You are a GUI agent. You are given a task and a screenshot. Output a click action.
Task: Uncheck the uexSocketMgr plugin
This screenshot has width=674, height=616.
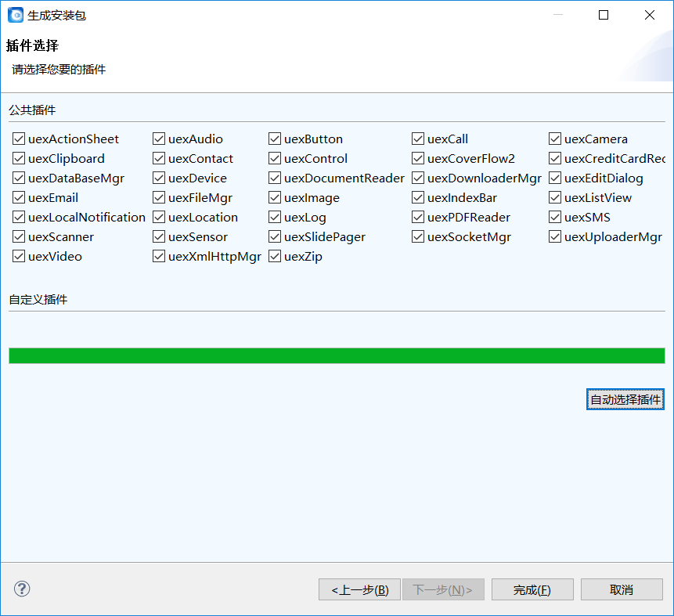(418, 237)
